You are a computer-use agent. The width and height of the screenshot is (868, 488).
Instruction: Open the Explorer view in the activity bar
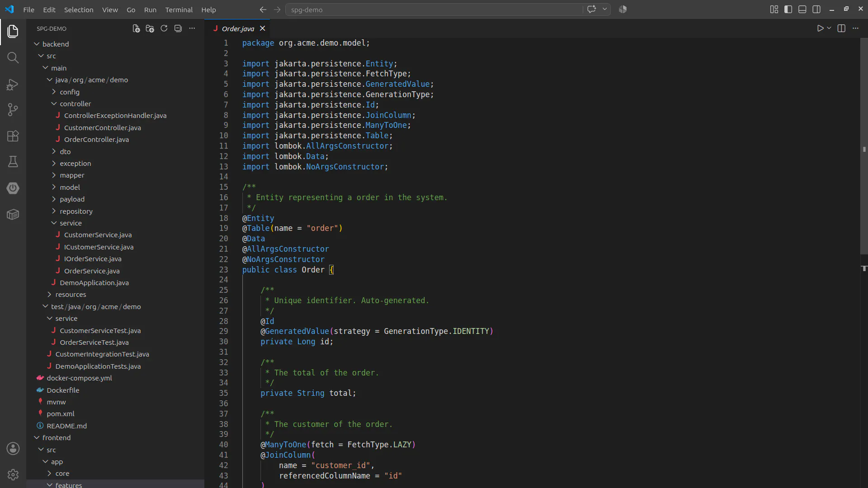tap(13, 31)
